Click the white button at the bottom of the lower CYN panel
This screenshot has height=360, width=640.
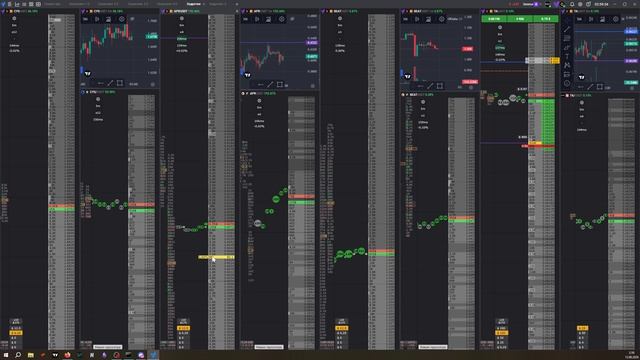tap(107, 347)
